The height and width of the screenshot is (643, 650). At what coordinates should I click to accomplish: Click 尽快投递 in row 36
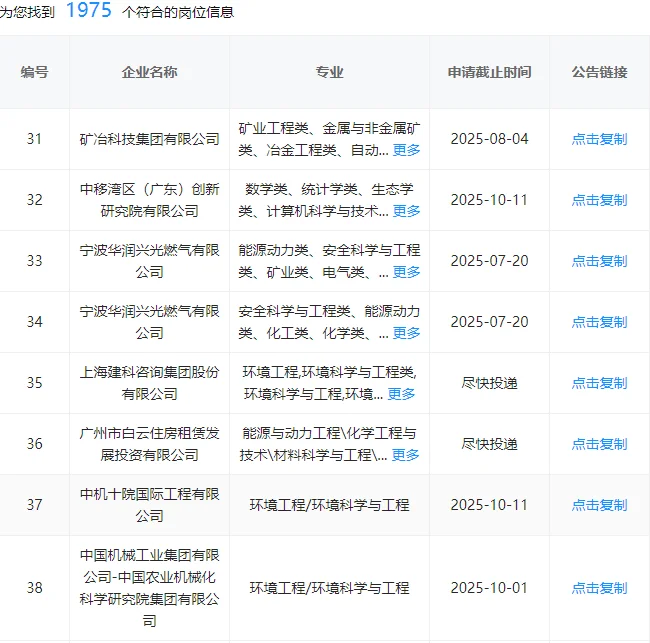click(x=490, y=444)
